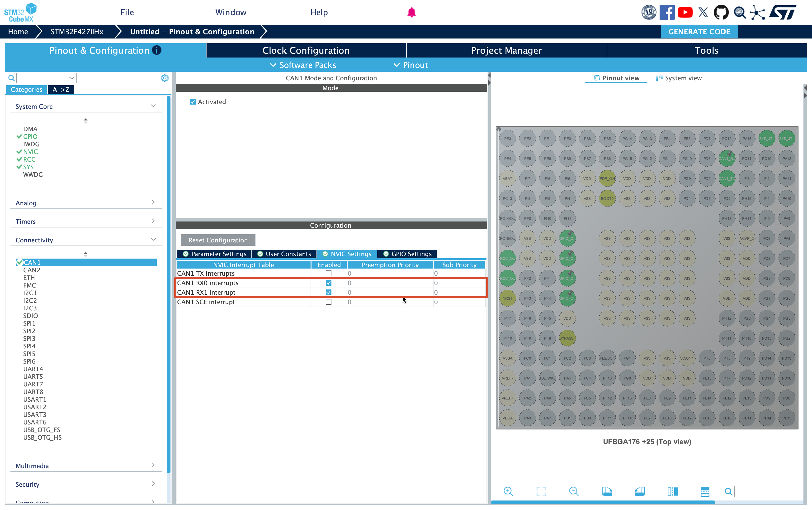The width and height of the screenshot is (812, 510).
Task: Open the Parameter Settings tab
Action: (x=214, y=254)
